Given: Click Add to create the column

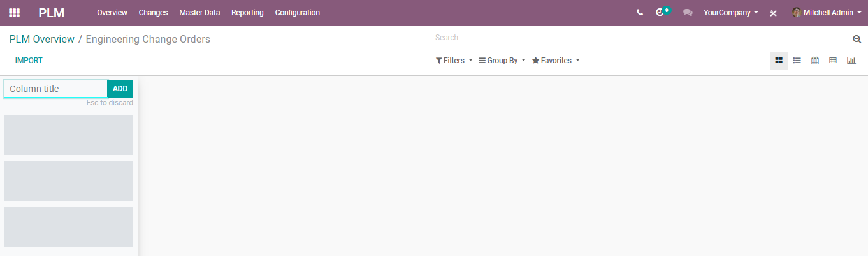Looking at the screenshot, I should coord(120,89).
